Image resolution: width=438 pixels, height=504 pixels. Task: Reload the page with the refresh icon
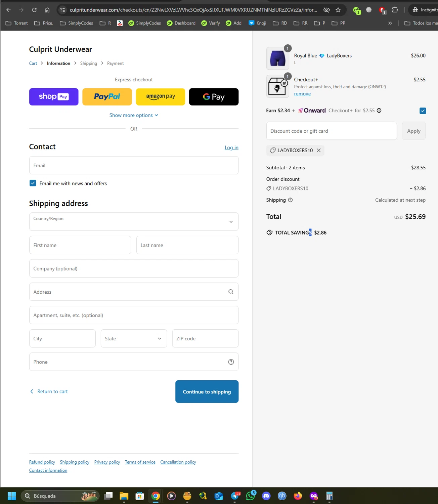[34, 10]
